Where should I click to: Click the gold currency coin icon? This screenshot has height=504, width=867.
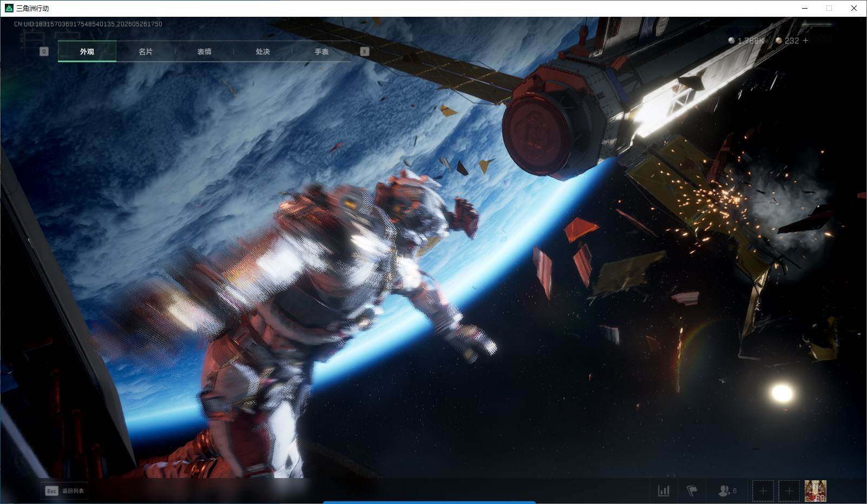(779, 41)
